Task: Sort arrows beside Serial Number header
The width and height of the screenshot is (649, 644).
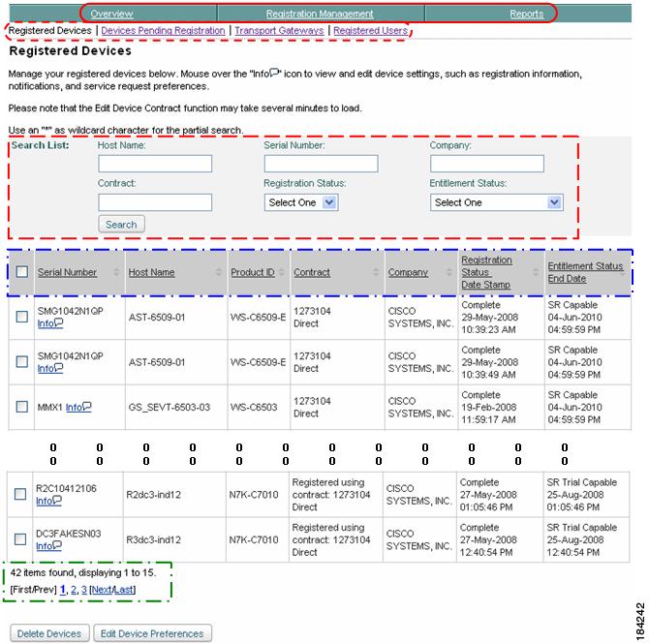Action: [x=116, y=272]
